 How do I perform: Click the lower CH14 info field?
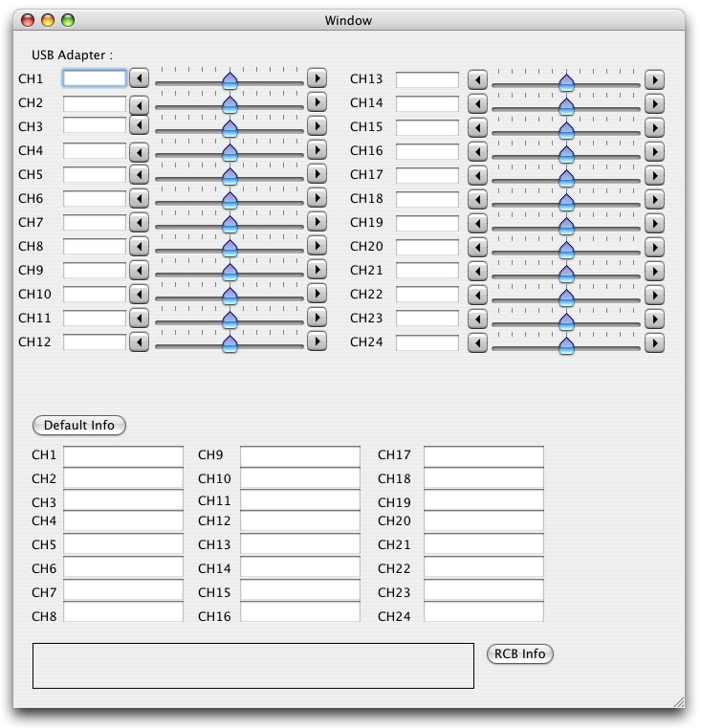pyautogui.click(x=300, y=567)
